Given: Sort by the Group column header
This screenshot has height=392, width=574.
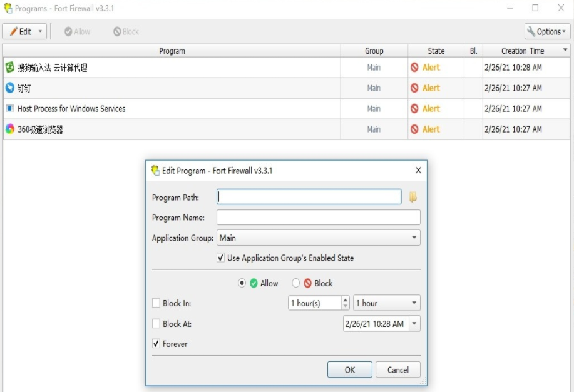Looking at the screenshot, I should [x=374, y=51].
